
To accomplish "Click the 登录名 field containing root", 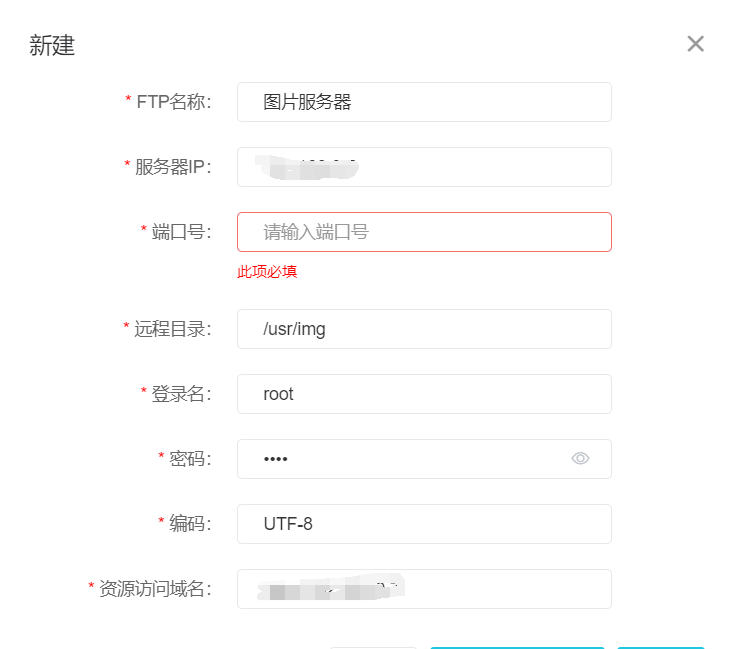I will point(423,394).
